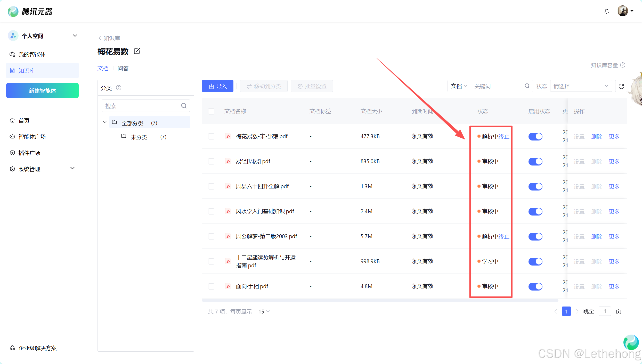Click the refresh icon next to status filter

[x=621, y=86]
